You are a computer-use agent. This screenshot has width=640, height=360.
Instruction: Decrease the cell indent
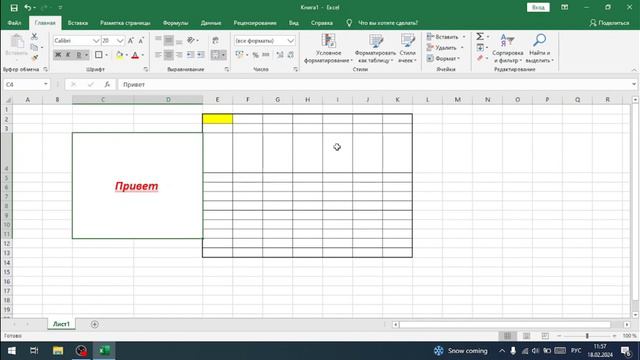[190, 55]
